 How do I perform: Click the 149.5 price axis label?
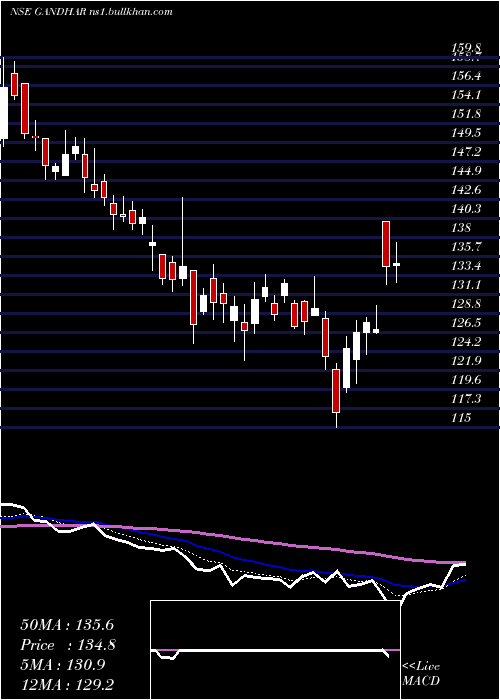click(466, 133)
